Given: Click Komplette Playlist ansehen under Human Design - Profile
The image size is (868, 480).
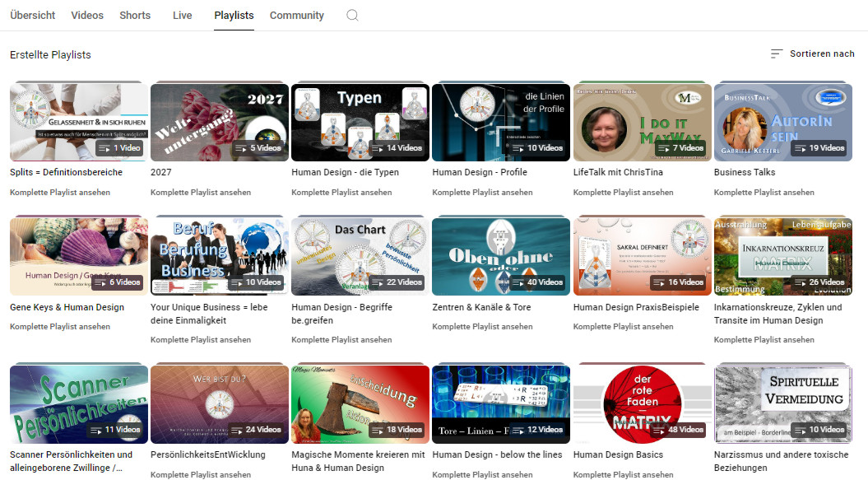Looking at the screenshot, I should (482, 193).
